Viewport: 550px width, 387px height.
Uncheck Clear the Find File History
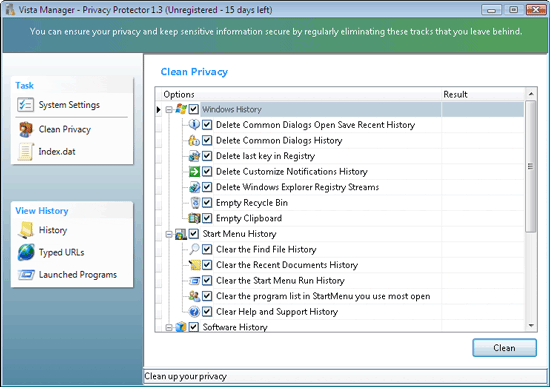coord(207,249)
